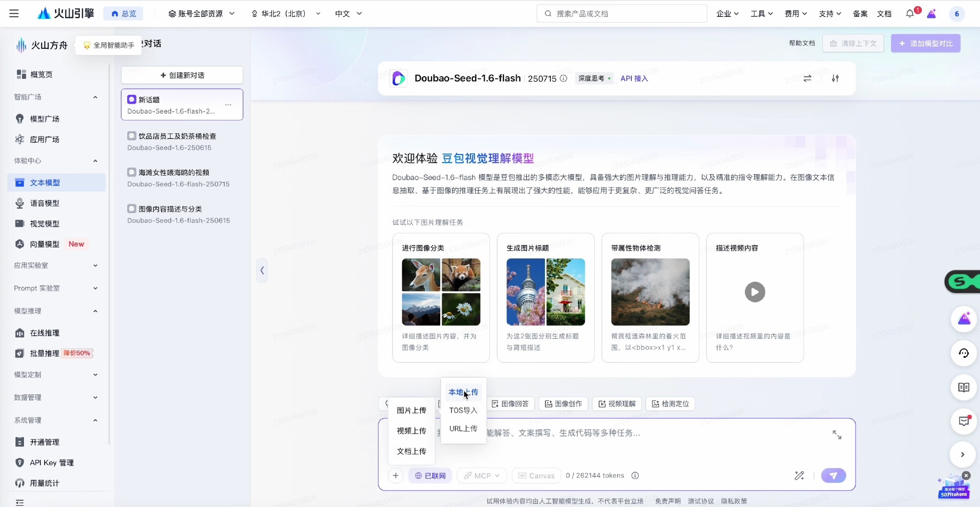Toggle the 已联网 web search option

point(430,476)
